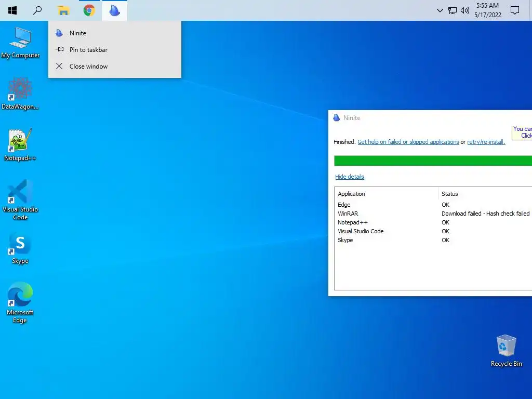Open the volume speaker tray icon
The image size is (532, 399).
465,10
